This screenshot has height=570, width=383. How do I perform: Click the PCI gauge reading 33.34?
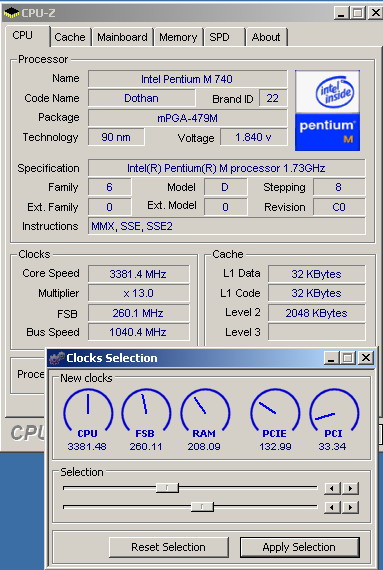click(332, 446)
